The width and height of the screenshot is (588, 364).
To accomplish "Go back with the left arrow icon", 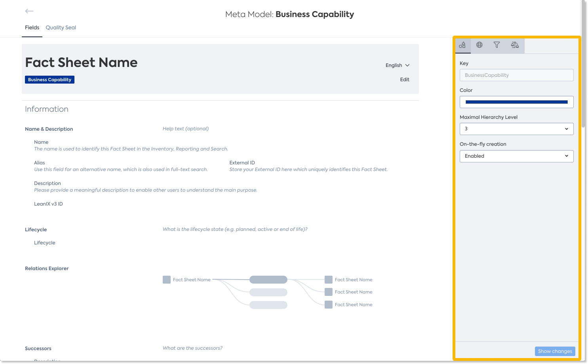I will [29, 11].
